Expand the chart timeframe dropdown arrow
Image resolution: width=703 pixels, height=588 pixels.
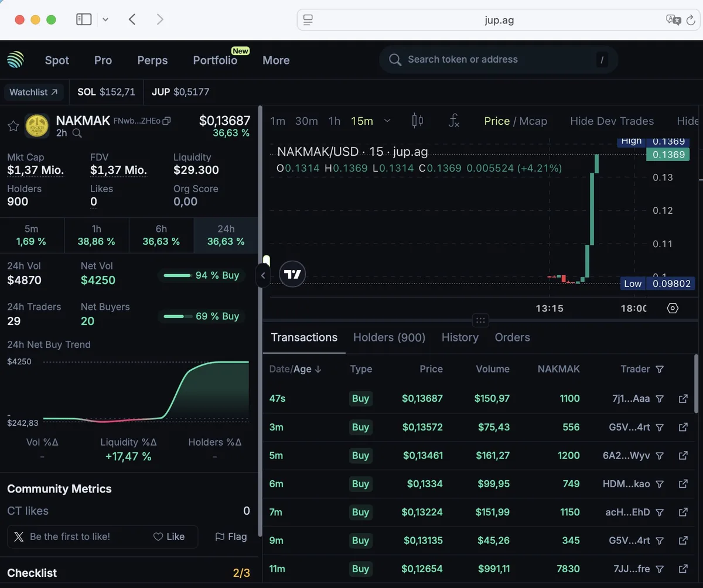[387, 121]
